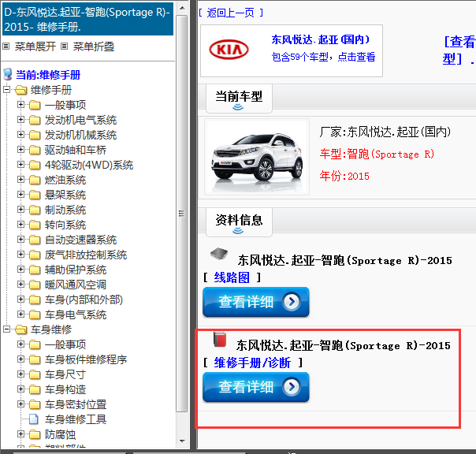
Task: Expand the 发动机机械系统 tree node
Action: (x=20, y=135)
